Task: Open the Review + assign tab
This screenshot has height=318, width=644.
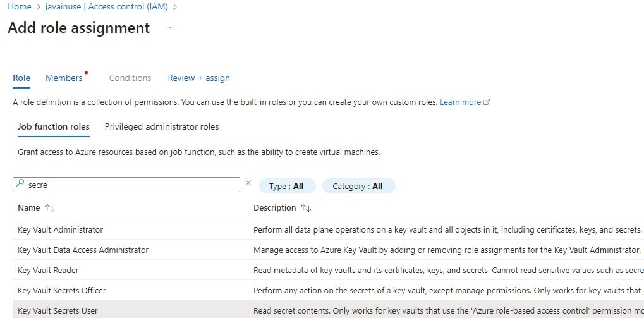Action: (x=199, y=78)
